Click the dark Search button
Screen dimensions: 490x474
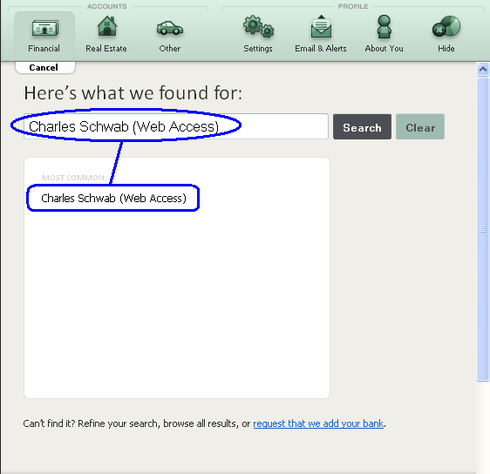click(x=362, y=127)
